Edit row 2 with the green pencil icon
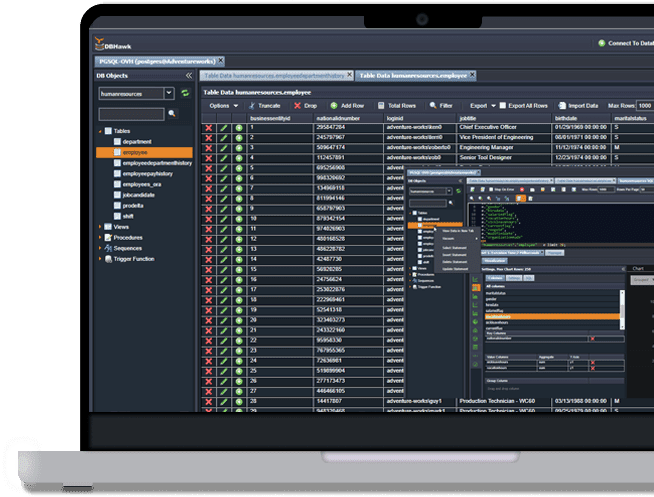The image size is (654, 497). click(224, 137)
